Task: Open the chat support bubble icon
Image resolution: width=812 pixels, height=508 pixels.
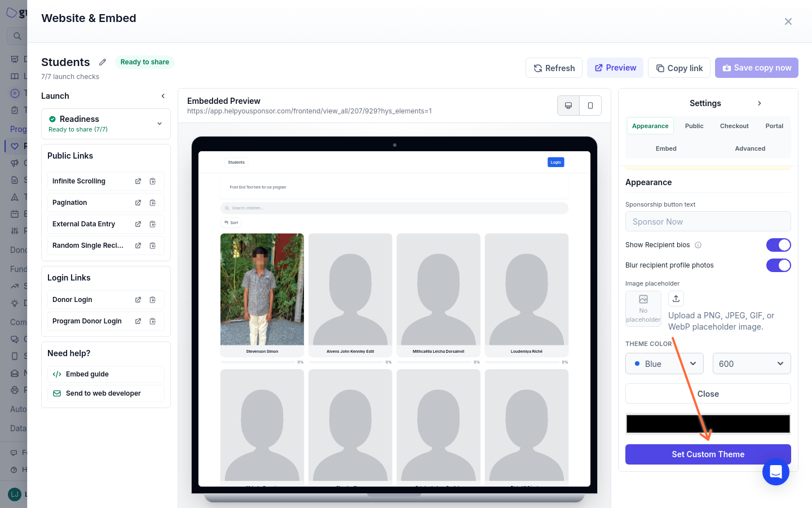Action: (x=776, y=471)
